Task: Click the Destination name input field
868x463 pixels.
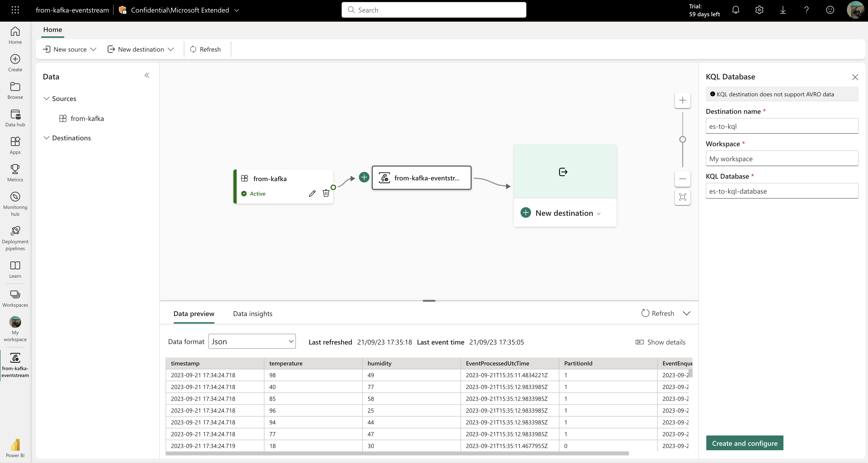Action: point(782,126)
